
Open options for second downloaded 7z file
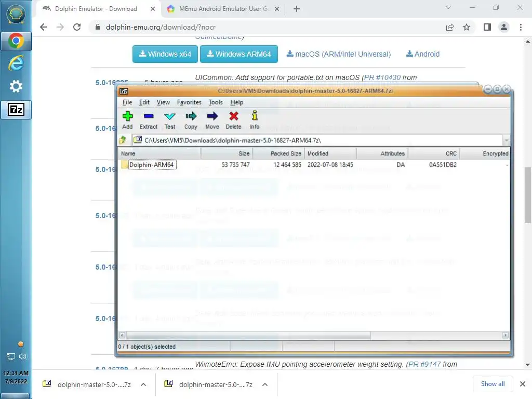point(265,384)
